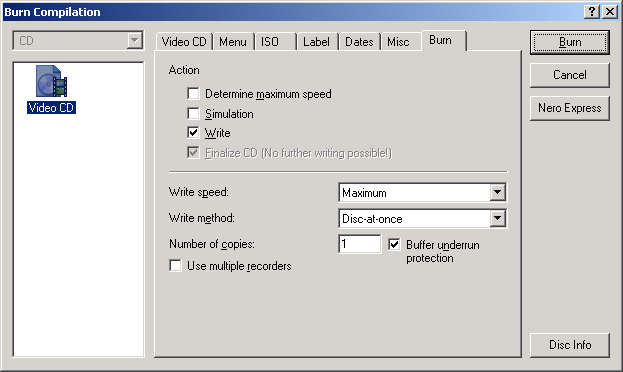Switch to the Video CD tab

pos(184,42)
